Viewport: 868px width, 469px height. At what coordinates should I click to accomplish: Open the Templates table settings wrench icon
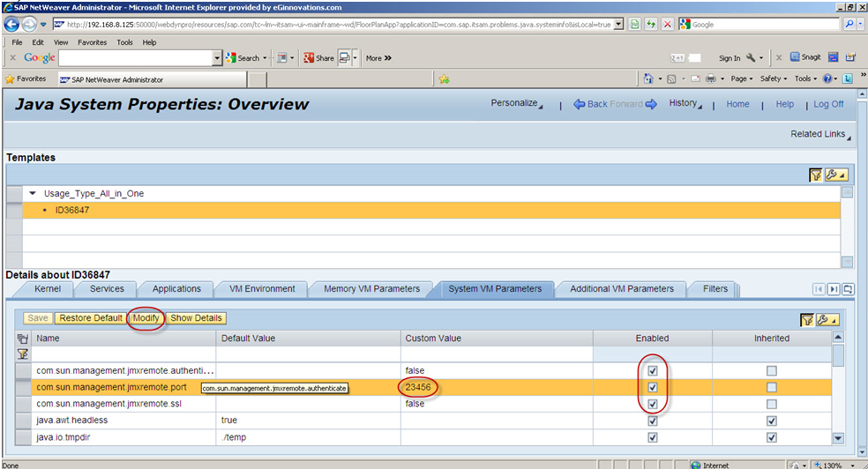[835, 175]
